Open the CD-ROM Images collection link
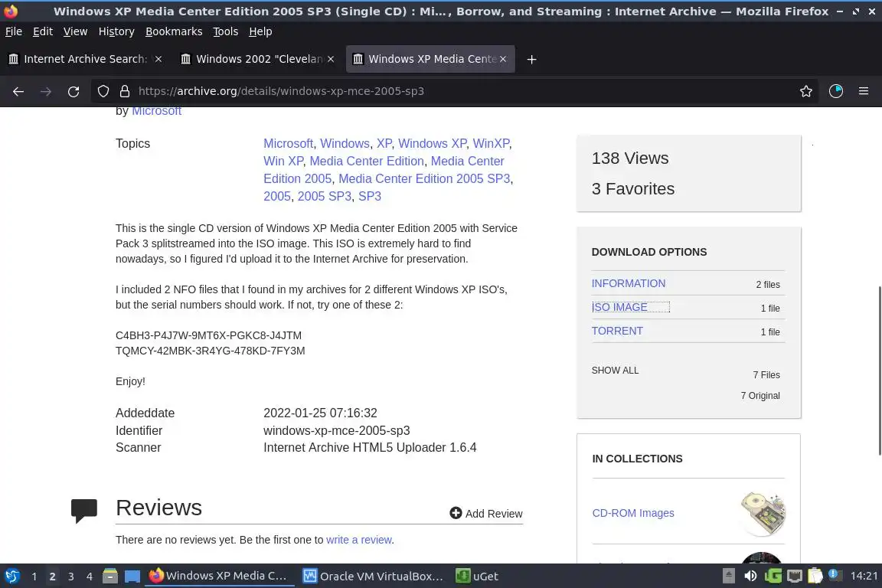This screenshot has height=588, width=882. click(633, 513)
